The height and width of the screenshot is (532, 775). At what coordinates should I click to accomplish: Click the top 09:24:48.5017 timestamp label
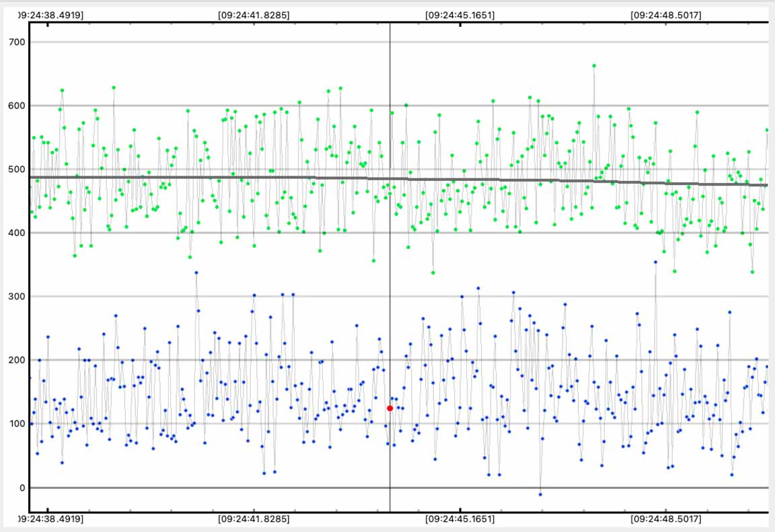click(665, 14)
